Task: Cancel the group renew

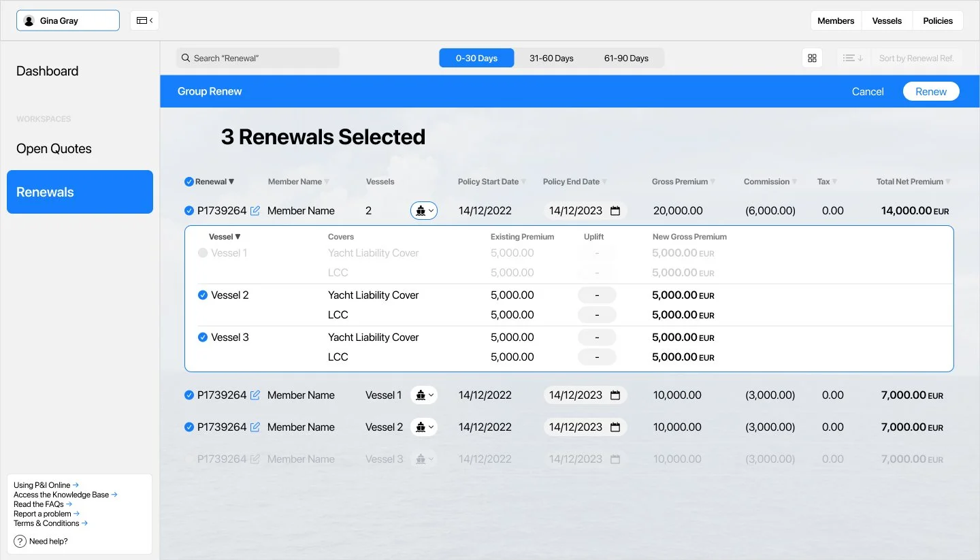Action: (868, 91)
